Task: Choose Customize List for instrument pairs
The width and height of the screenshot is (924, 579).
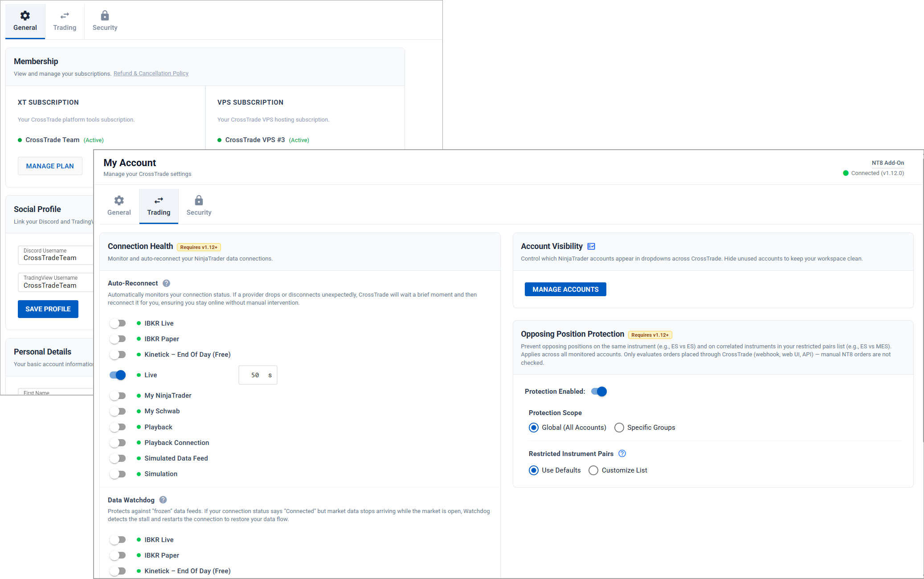Action: [x=593, y=470]
